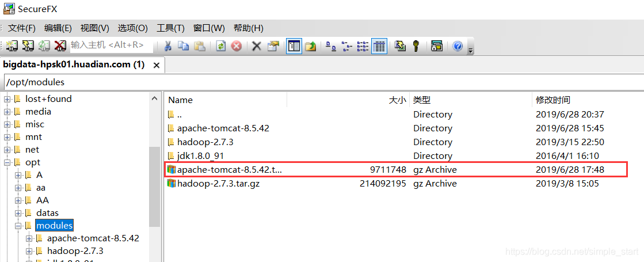Open the Properties icon in toolbar
644x262 pixels.
[x=273, y=45]
